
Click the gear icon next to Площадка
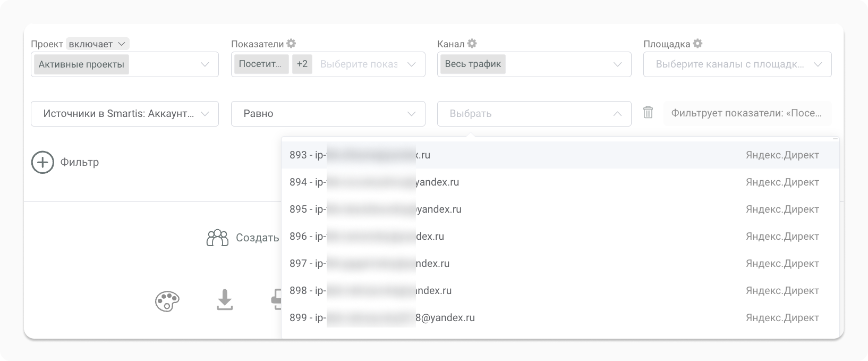(x=697, y=44)
